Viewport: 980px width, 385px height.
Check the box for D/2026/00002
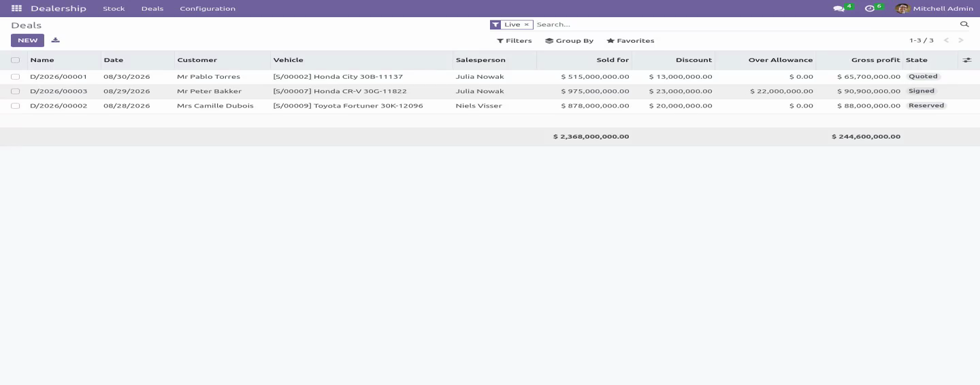(15, 106)
